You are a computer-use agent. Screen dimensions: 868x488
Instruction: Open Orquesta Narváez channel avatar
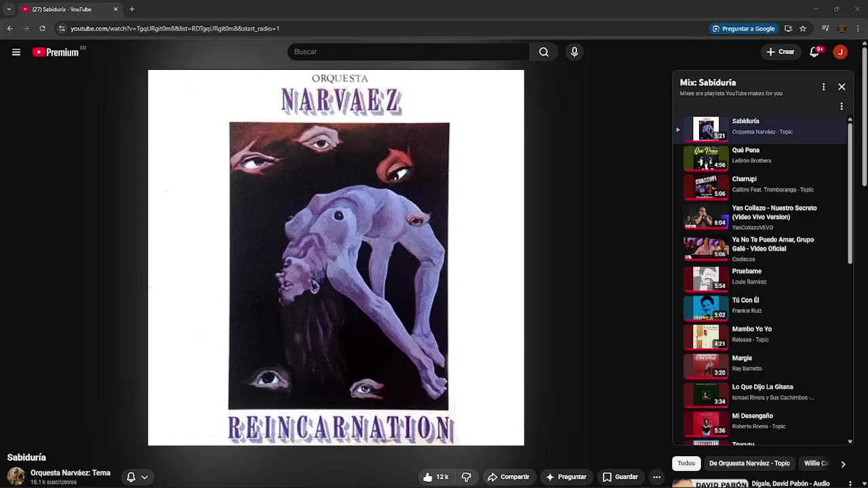pyautogui.click(x=16, y=476)
